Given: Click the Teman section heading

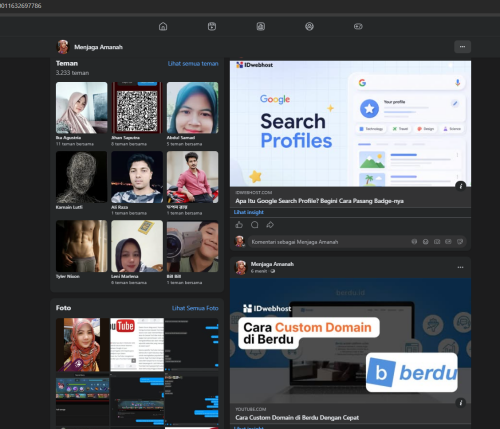Looking at the screenshot, I should [x=67, y=63].
